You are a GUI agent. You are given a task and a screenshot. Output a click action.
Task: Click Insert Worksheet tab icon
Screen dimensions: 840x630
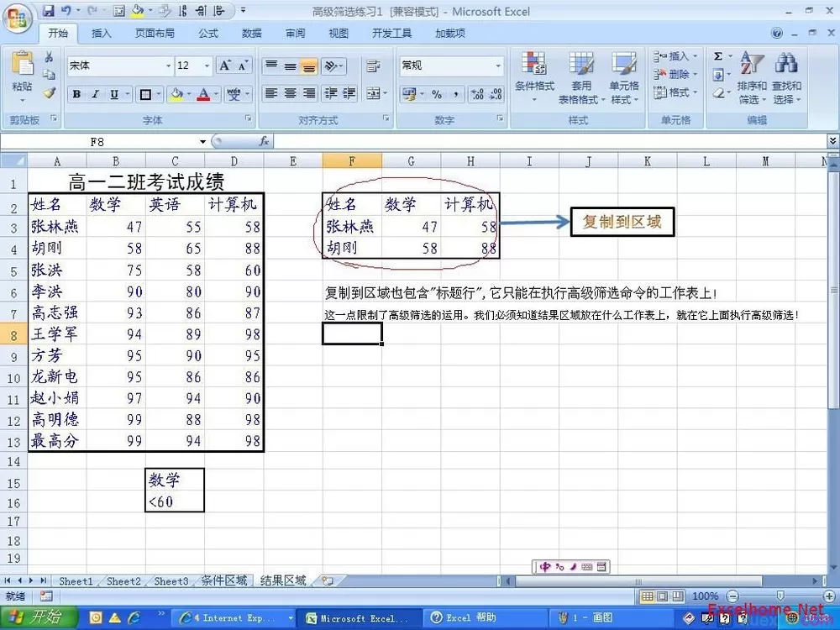328,580
